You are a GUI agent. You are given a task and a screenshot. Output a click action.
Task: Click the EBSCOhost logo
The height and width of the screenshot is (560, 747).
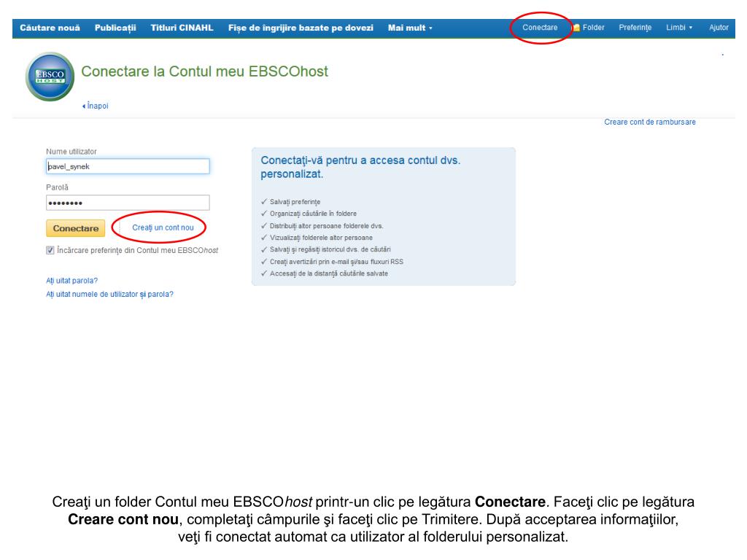(50, 76)
